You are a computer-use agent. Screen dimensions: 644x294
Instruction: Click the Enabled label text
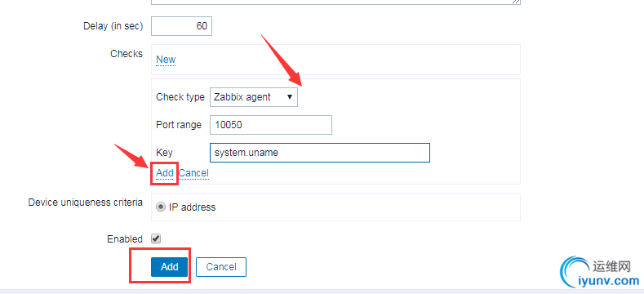(x=125, y=239)
